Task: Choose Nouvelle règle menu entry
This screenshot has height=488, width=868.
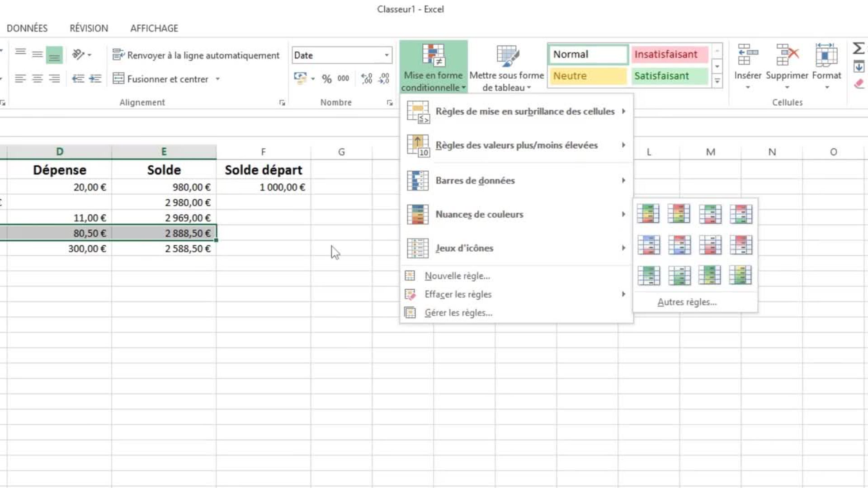Action: 457,276
